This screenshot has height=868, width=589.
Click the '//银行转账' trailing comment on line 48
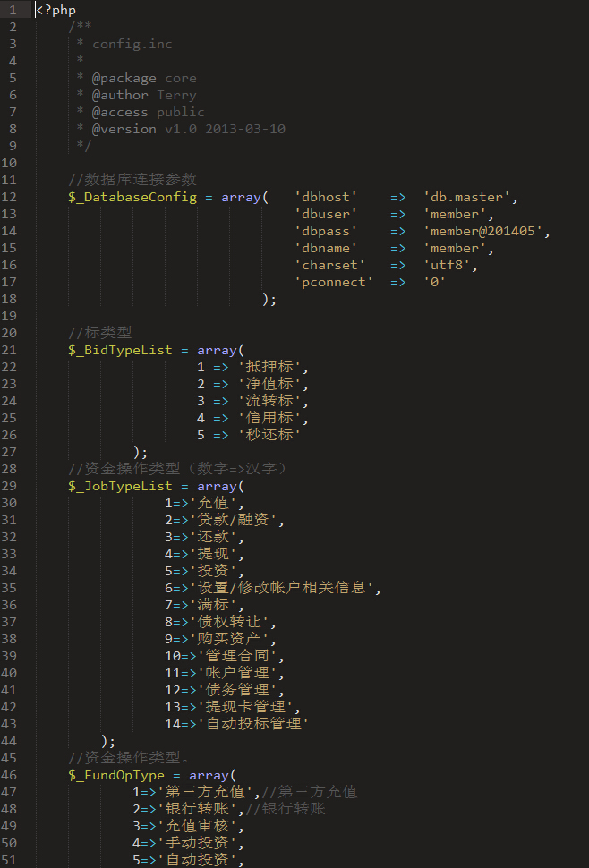[x=286, y=809]
